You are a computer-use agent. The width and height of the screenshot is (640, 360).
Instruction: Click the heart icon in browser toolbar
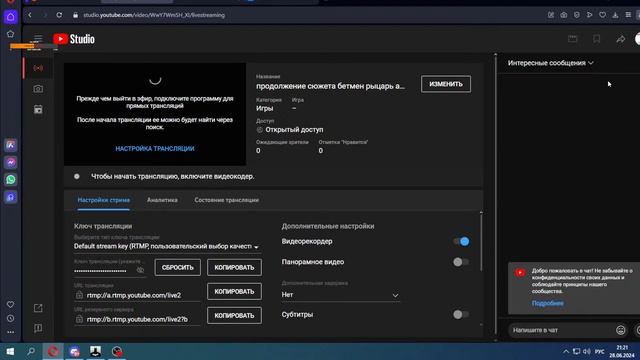click(602, 15)
